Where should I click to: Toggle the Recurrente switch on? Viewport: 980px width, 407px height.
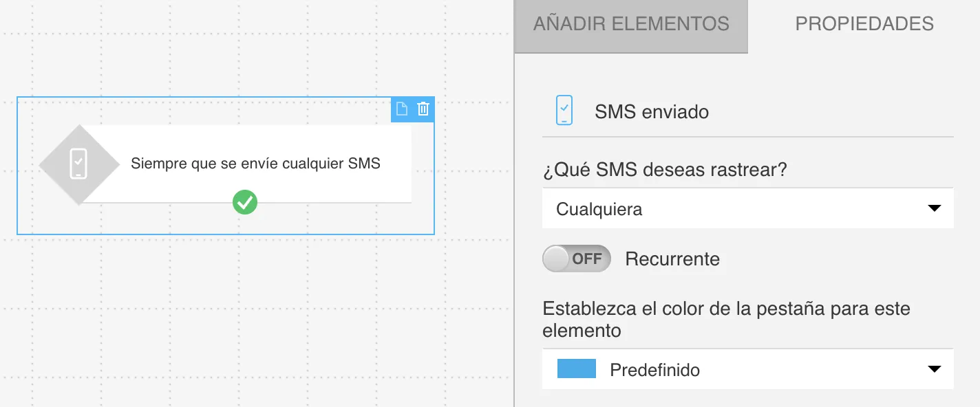tap(577, 258)
